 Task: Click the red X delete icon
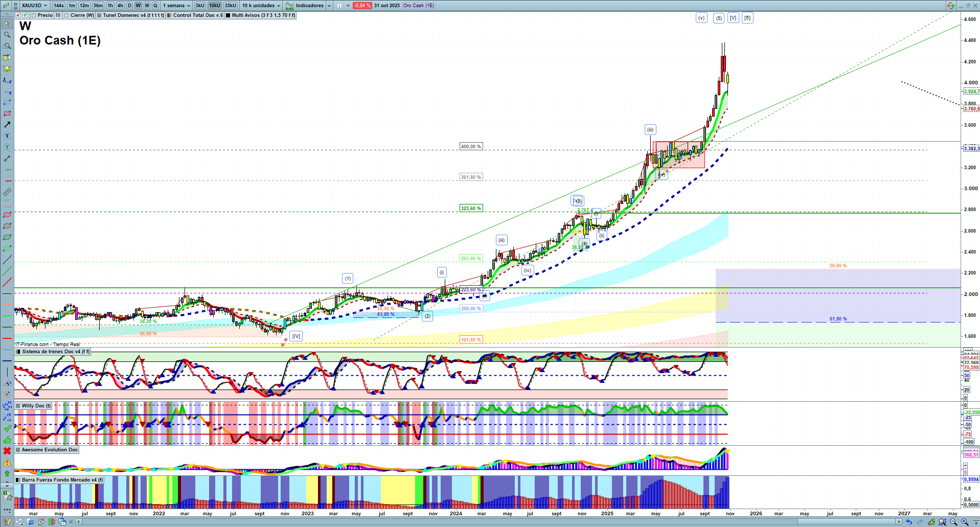tap(7, 451)
